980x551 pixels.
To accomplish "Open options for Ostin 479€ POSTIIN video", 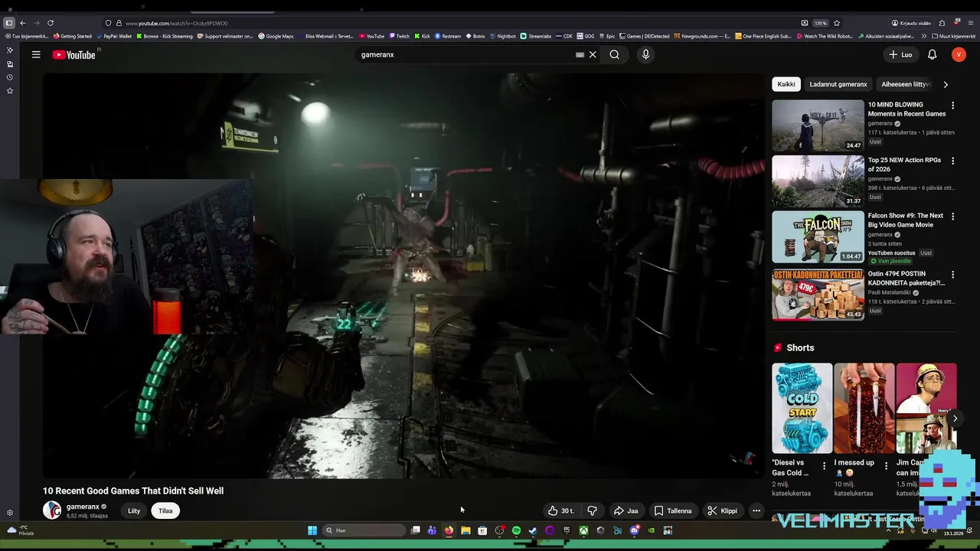I will click(x=952, y=274).
